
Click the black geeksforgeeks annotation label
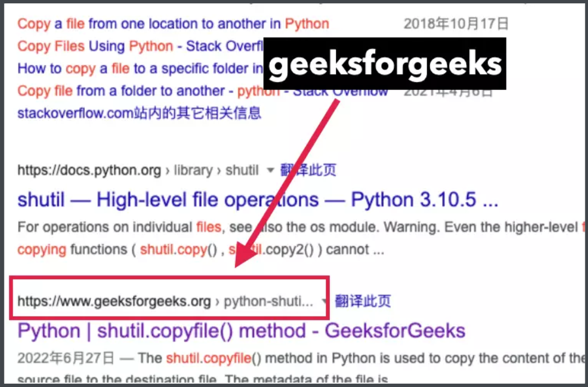(x=385, y=63)
